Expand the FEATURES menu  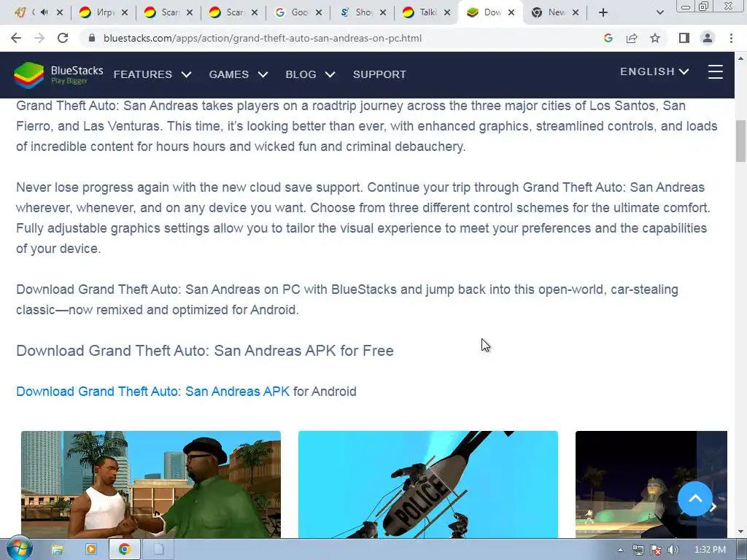point(152,74)
